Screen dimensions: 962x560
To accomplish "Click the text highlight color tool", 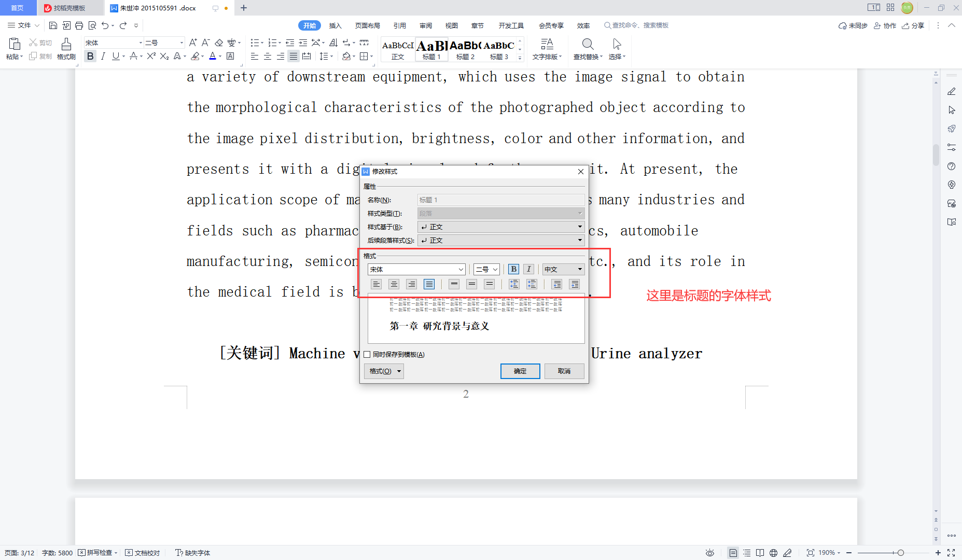I will click(x=195, y=56).
